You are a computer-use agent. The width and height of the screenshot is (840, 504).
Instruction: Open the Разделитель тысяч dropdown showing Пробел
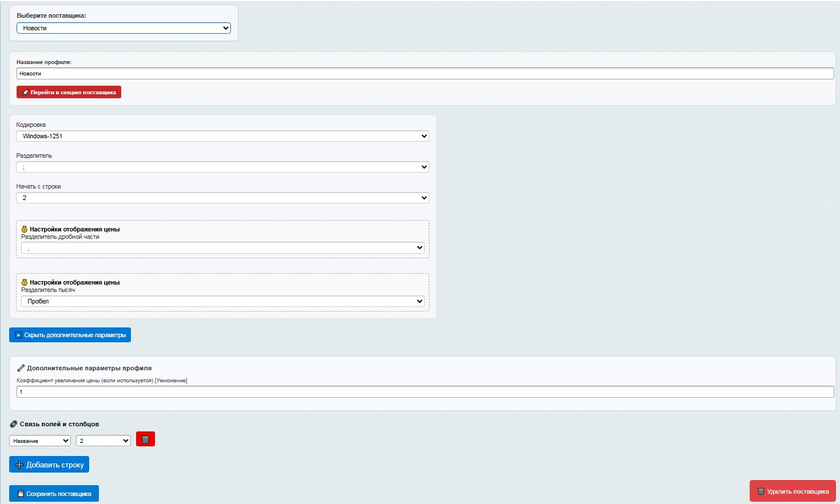click(x=222, y=301)
